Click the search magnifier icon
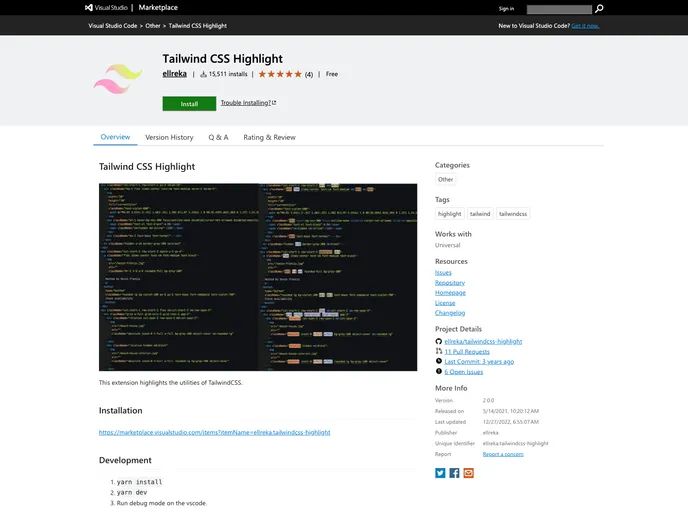This screenshot has width=688, height=512. tap(599, 9)
